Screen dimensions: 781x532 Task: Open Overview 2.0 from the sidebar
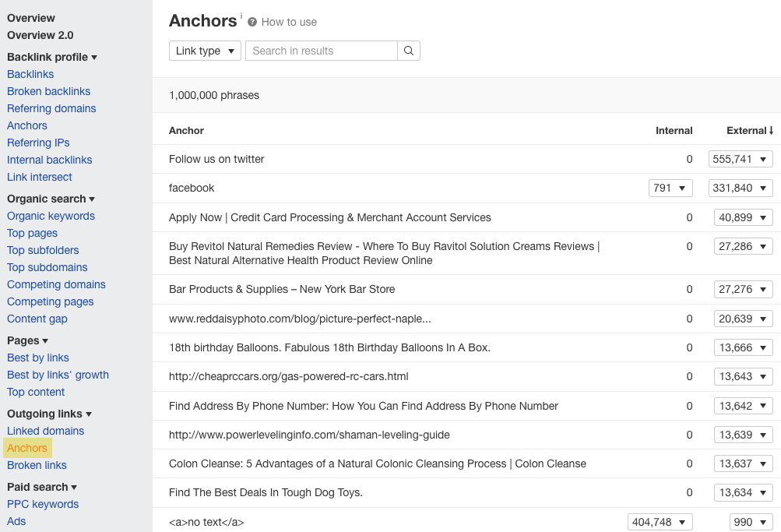(40, 35)
